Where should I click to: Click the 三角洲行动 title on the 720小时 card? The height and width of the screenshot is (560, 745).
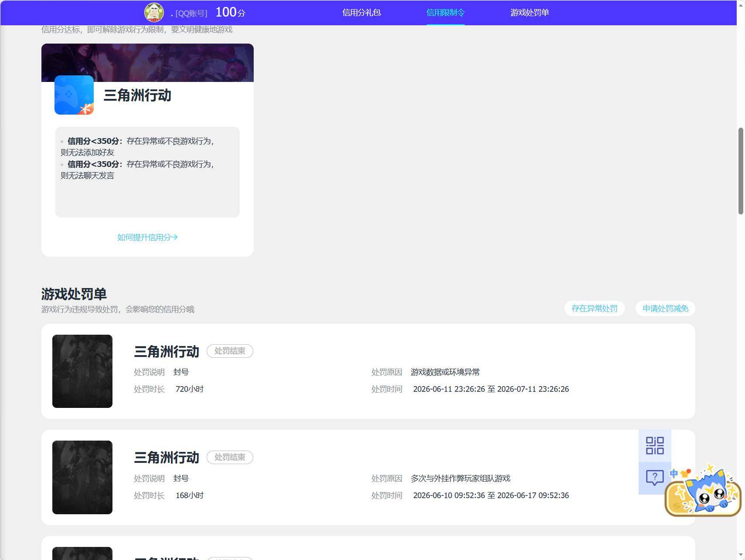click(x=167, y=351)
